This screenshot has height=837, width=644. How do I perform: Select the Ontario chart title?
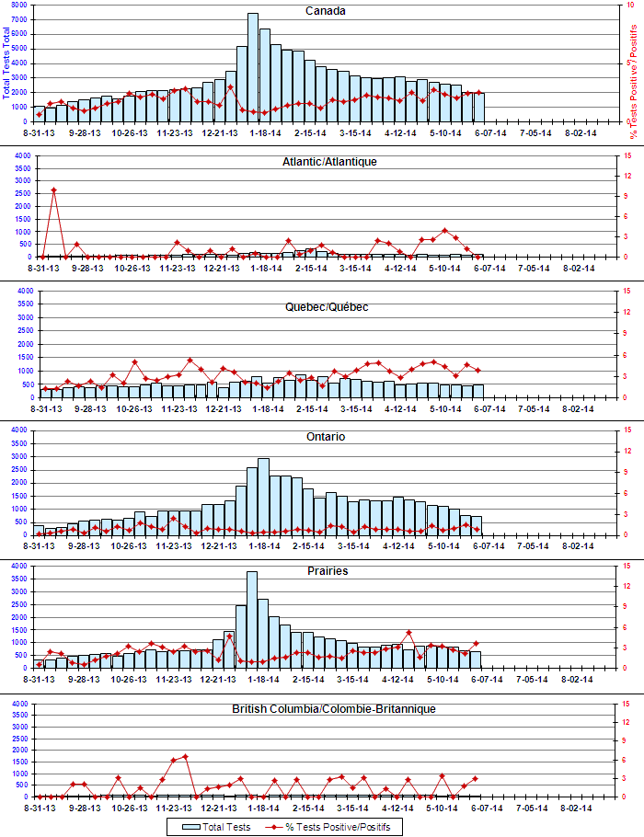pos(326,437)
